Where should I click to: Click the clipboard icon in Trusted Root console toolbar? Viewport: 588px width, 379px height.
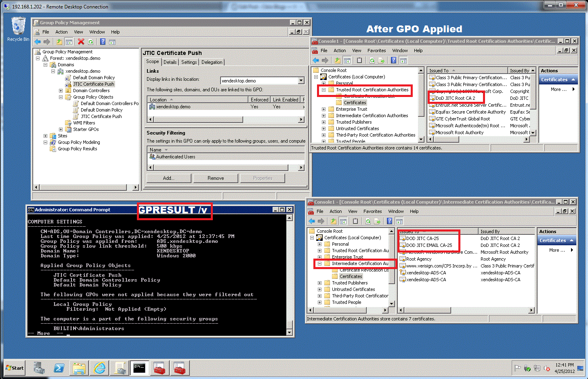(x=359, y=61)
